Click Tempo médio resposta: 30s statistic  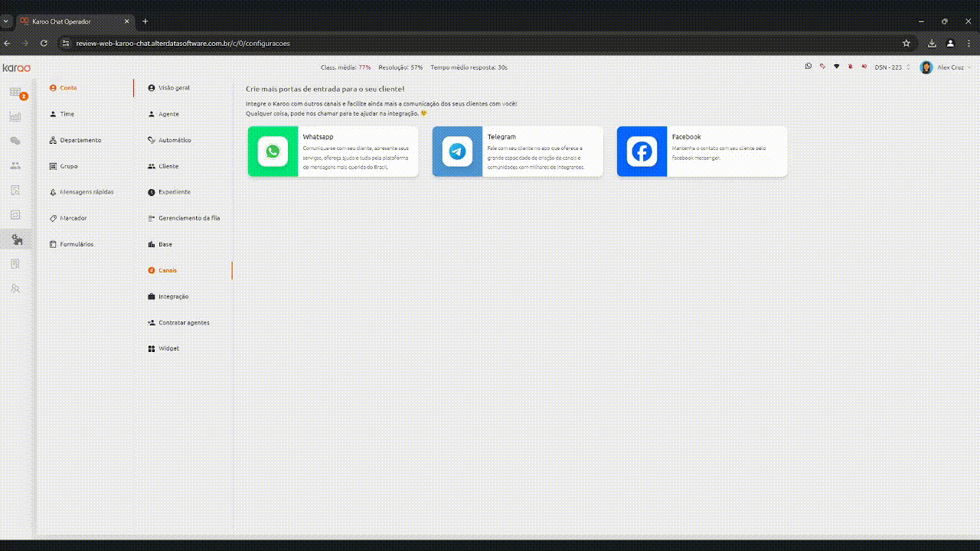(469, 67)
